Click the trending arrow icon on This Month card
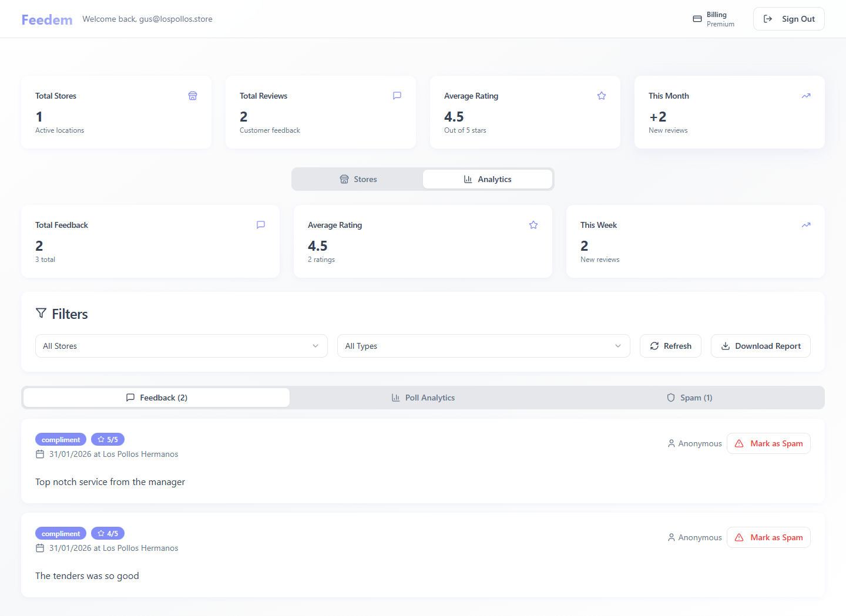This screenshot has height=616, width=846. (806, 95)
